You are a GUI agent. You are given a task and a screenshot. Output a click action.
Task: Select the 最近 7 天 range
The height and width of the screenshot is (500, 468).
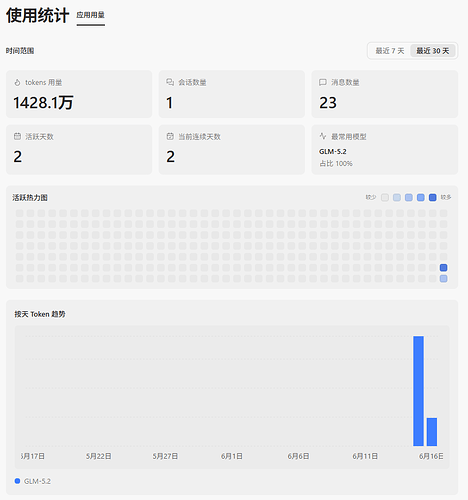pyautogui.click(x=390, y=51)
